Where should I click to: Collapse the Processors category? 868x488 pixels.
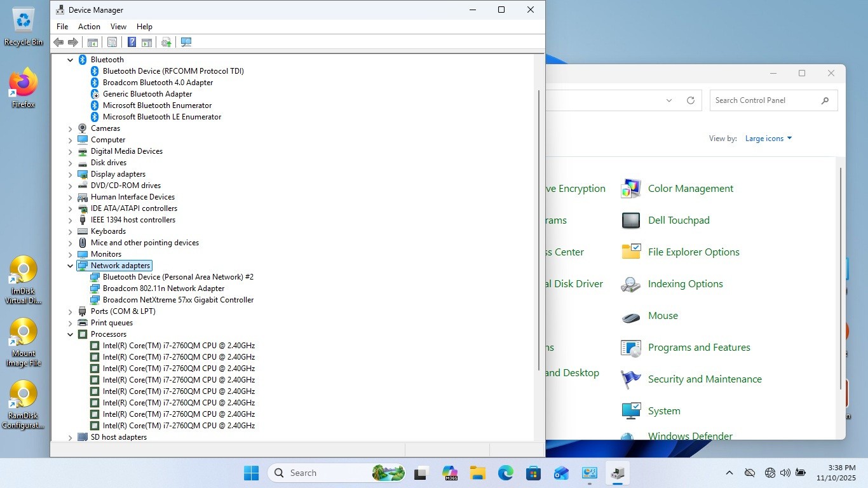(71, 334)
